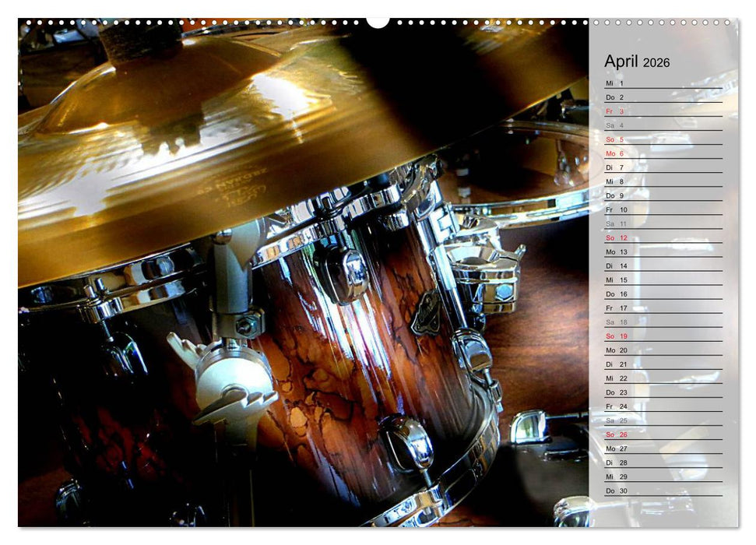Click the Fr 17 date entry

point(616,308)
